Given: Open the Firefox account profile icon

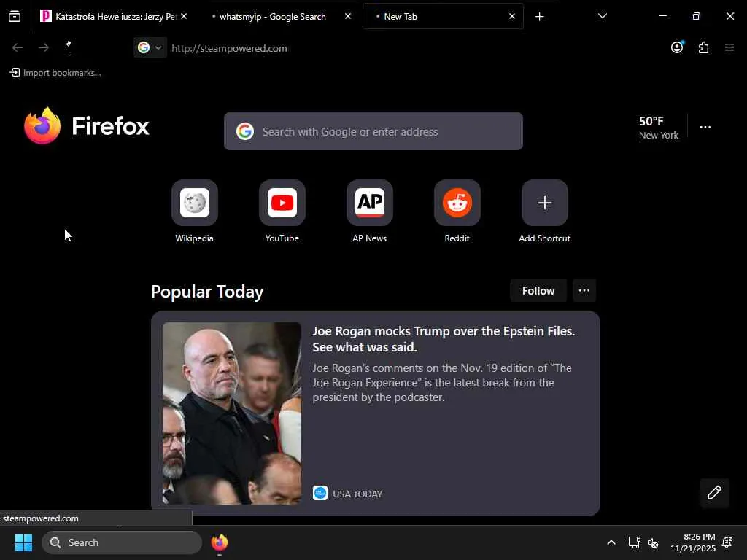Looking at the screenshot, I should pyautogui.click(x=677, y=47).
